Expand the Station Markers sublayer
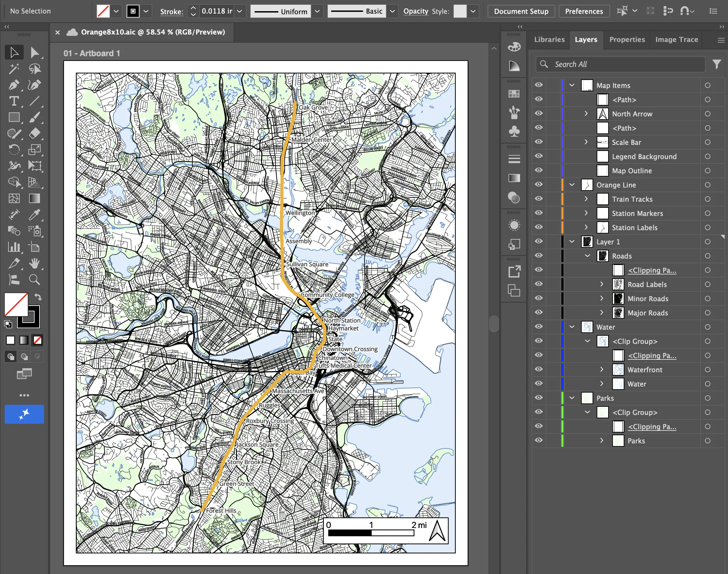728x574 pixels. tap(586, 213)
